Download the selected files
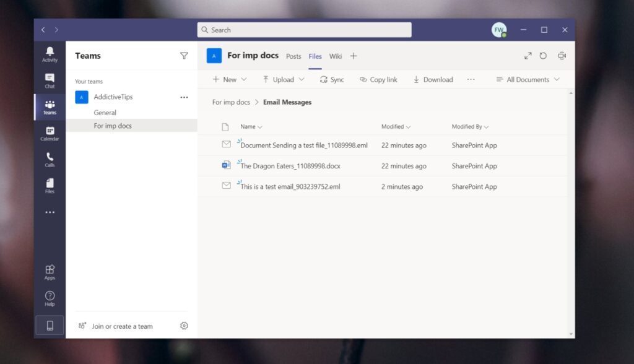 click(x=432, y=79)
